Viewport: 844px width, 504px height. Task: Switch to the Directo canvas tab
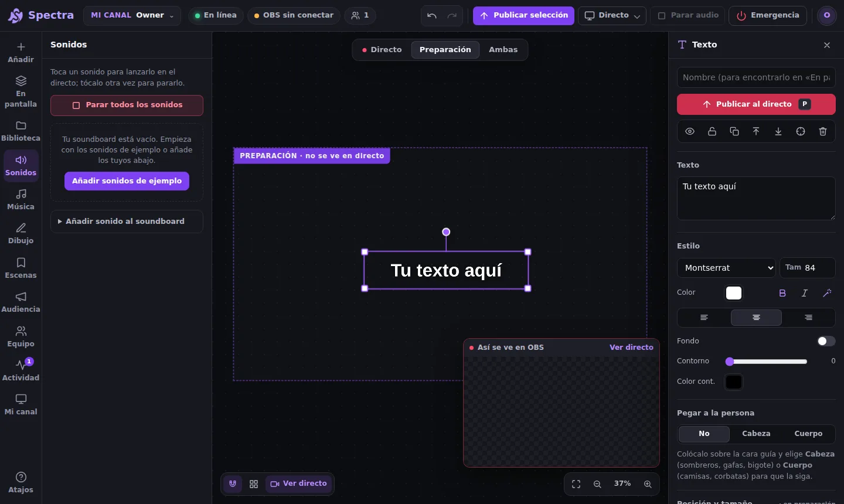coord(382,50)
